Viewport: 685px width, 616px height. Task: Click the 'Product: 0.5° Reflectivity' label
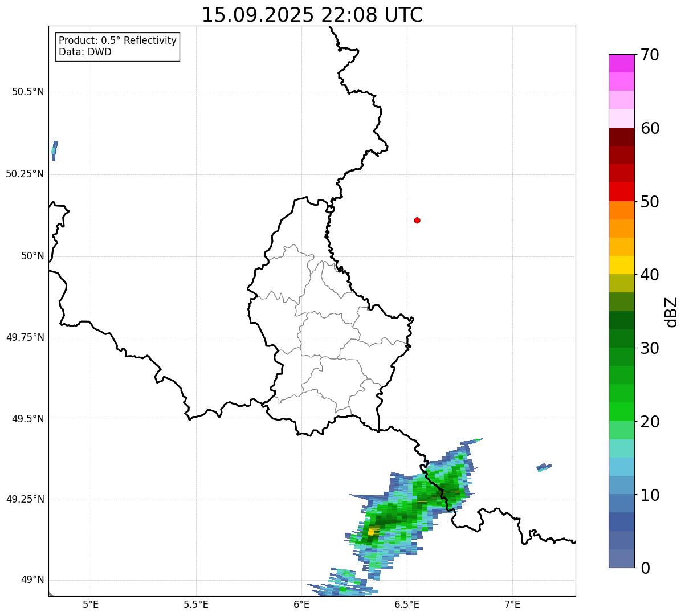tap(117, 41)
